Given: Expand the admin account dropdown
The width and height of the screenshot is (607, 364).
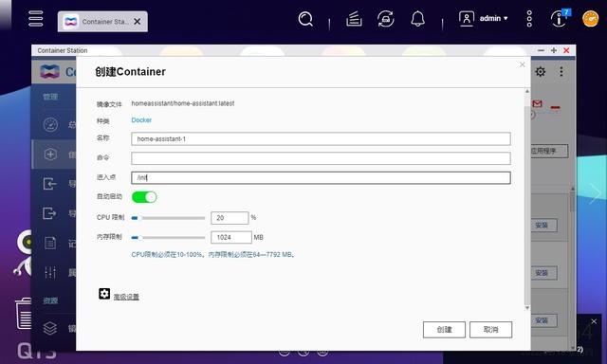Looking at the screenshot, I should (493, 18).
